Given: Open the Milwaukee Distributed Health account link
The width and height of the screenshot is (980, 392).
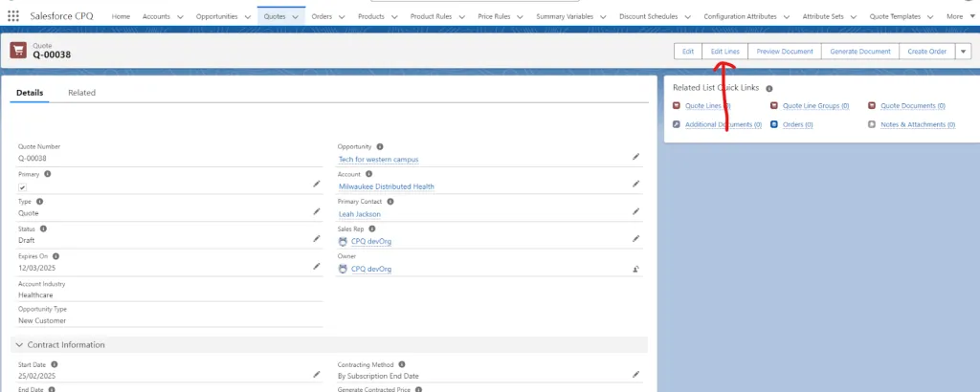Looking at the screenshot, I should click(387, 186).
